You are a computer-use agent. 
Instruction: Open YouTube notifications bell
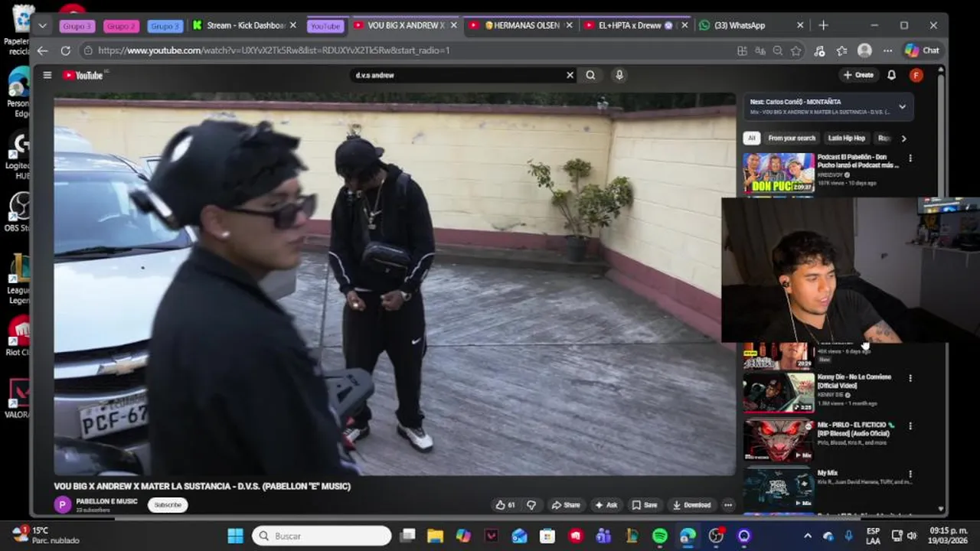click(891, 75)
